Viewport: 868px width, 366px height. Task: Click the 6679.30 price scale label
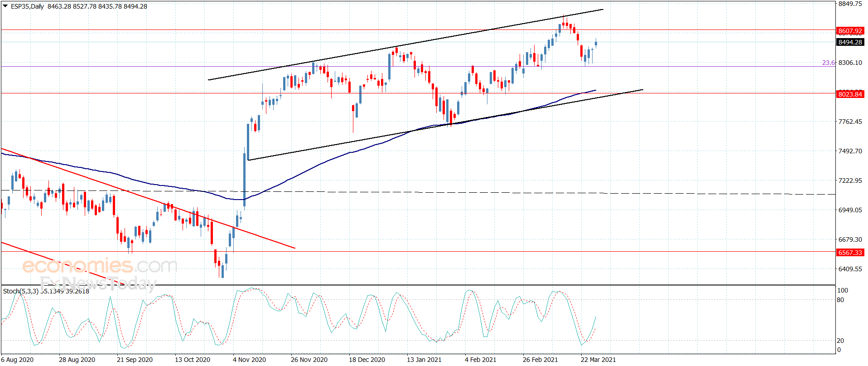click(x=850, y=239)
